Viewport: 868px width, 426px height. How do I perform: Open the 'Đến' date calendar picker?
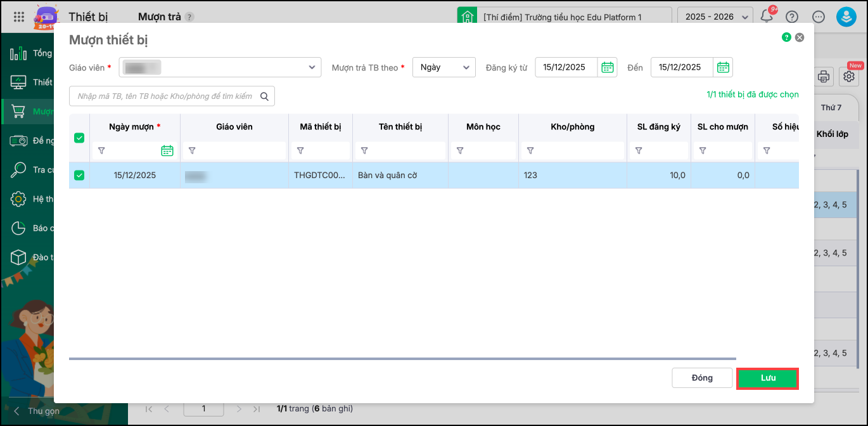coord(722,67)
